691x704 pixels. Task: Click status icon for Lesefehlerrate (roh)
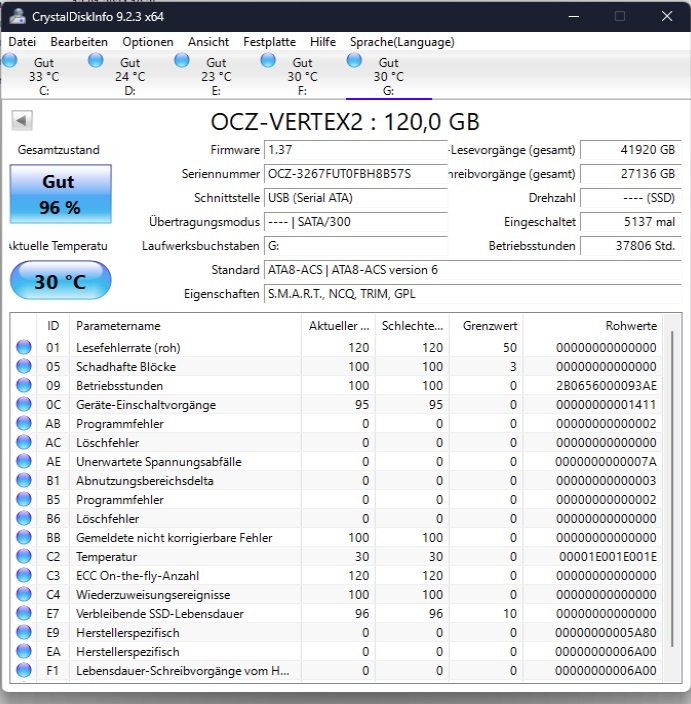click(24, 347)
